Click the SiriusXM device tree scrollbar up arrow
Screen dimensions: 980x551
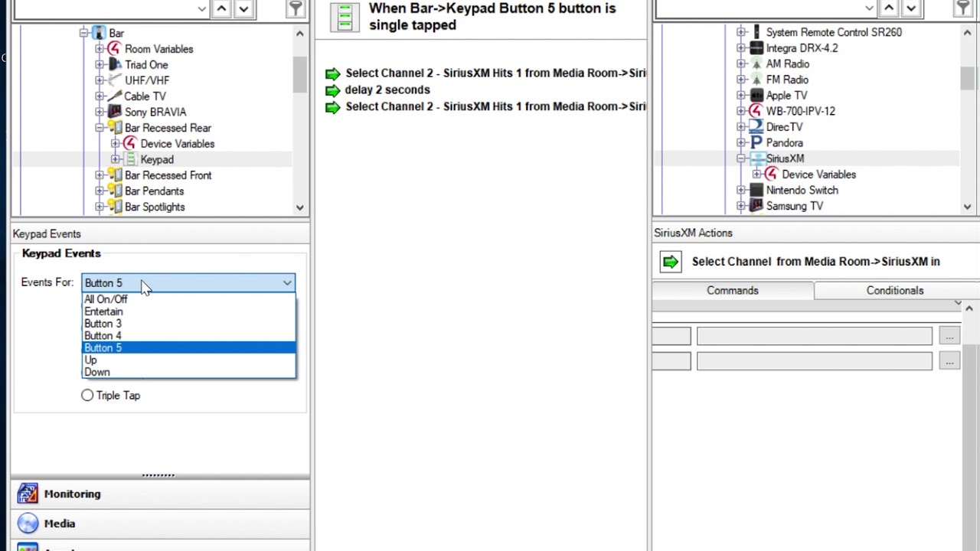967,33
